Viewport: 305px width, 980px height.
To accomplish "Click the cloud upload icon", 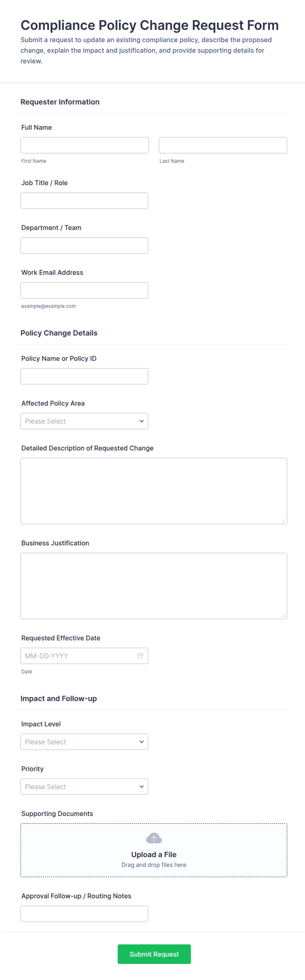I will click(x=154, y=838).
